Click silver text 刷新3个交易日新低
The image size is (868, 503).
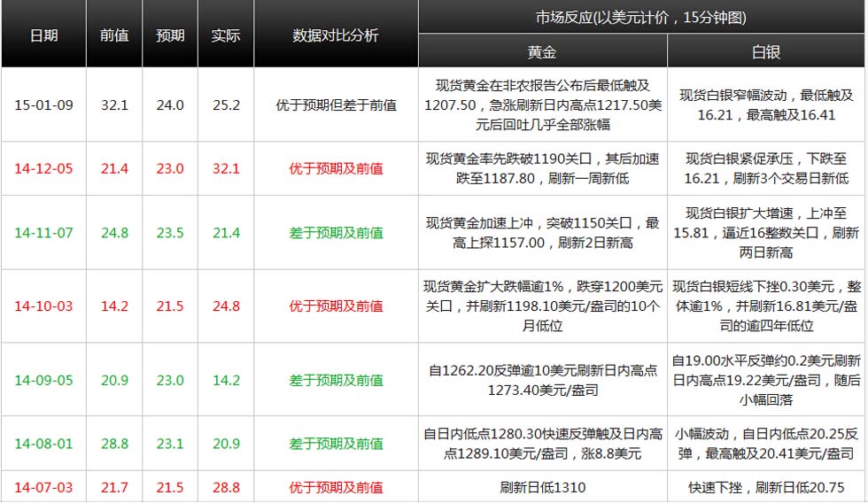pos(766,169)
